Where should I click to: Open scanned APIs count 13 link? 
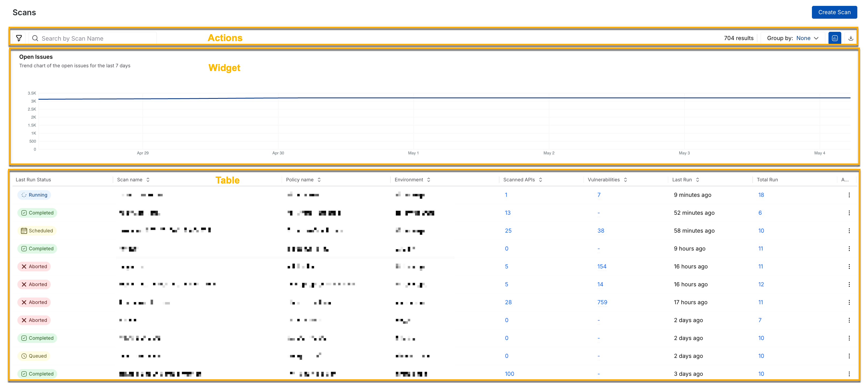point(507,213)
